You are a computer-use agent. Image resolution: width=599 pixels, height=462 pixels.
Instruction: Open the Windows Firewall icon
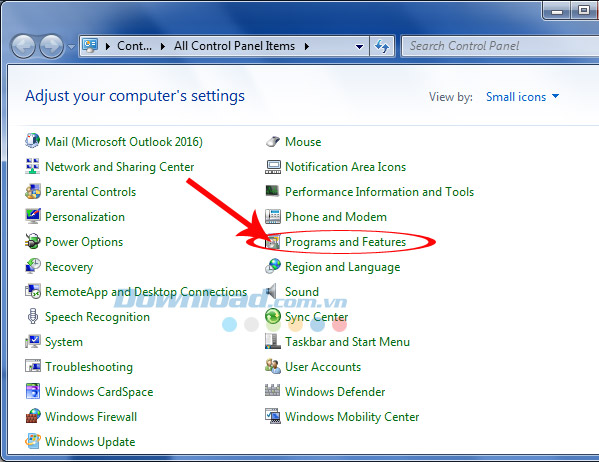pyautogui.click(x=33, y=416)
